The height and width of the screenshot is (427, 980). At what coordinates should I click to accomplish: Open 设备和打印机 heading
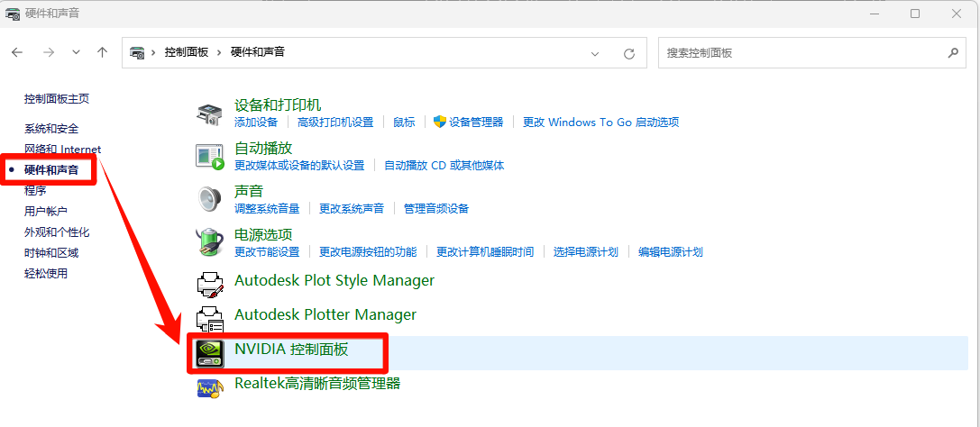pyautogui.click(x=278, y=104)
